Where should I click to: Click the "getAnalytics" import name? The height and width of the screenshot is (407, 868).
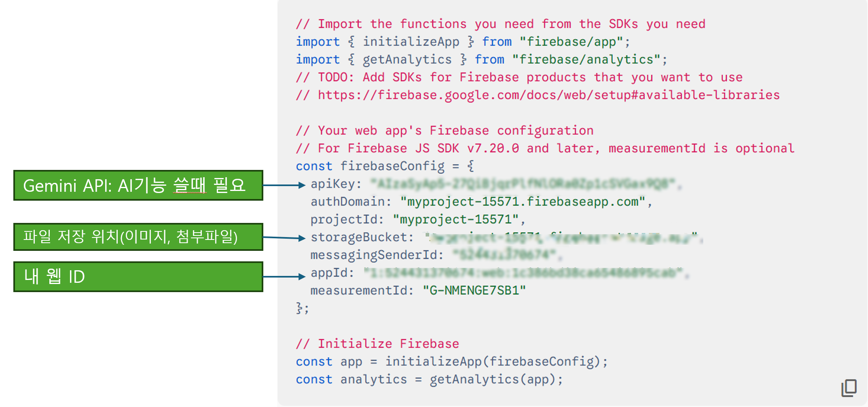pyautogui.click(x=407, y=59)
